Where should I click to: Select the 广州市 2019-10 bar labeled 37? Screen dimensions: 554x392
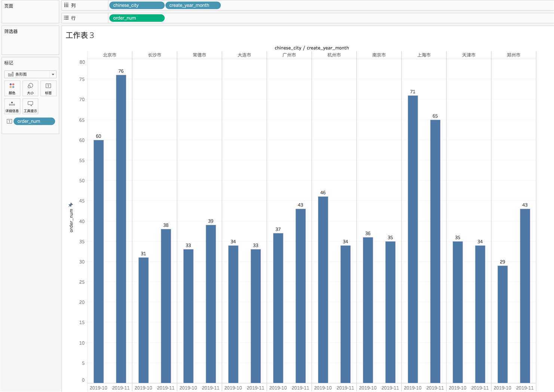click(x=278, y=308)
